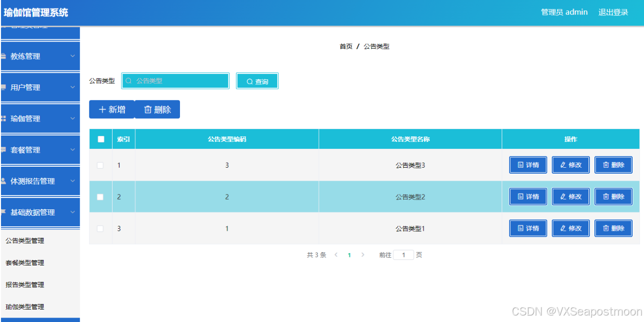This screenshot has width=644, height=322.
Task: Click the trash icon for 公告类型1 row
Action: tap(606, 228)
